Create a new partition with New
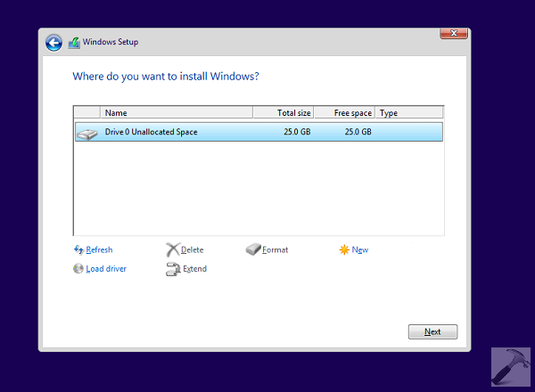The image size is (535, 392). point(360,249)
